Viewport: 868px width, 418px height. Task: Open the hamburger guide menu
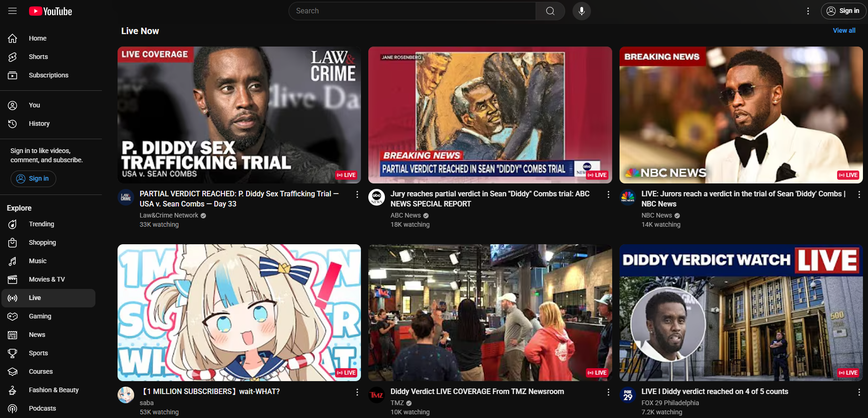[12, 11]
